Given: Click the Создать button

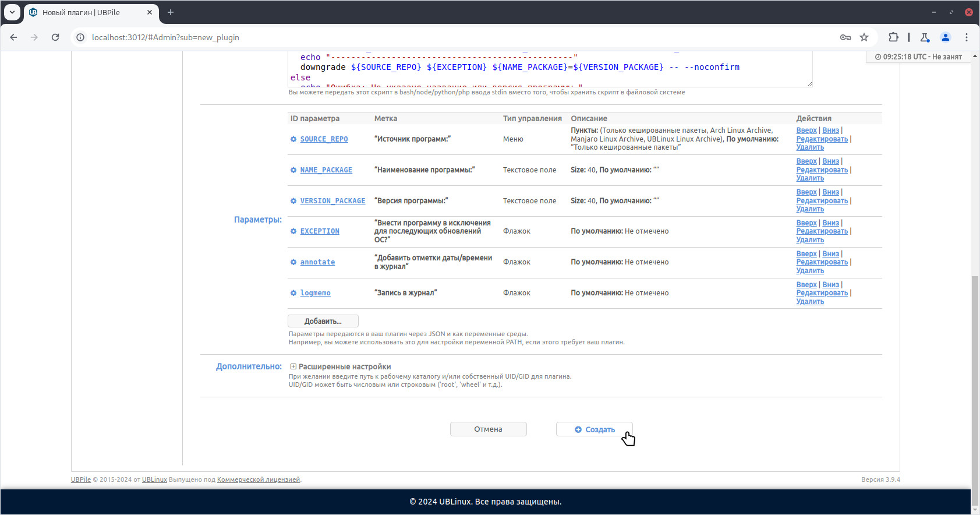Looking at the screenshot, I should tap(594, 429).
